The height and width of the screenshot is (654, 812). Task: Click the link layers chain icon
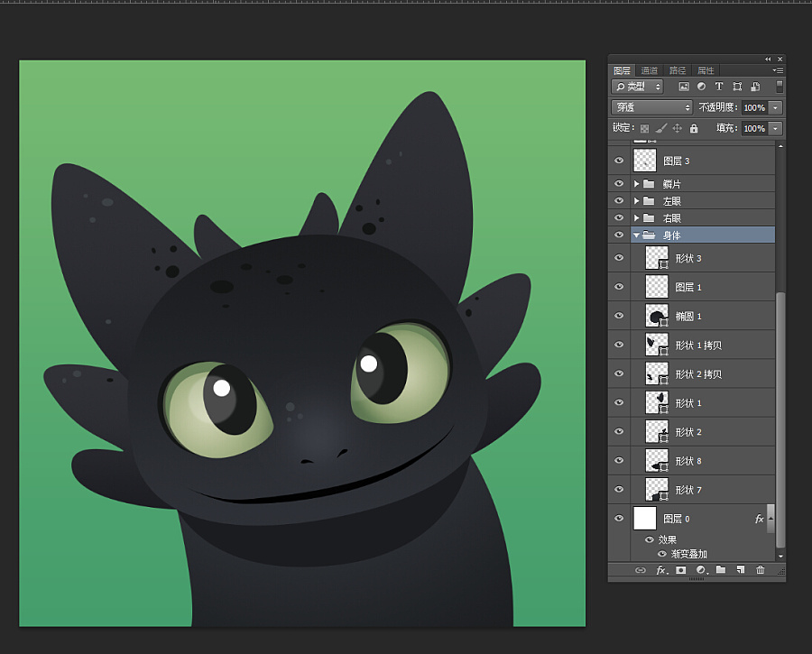(x=641, y=570)
